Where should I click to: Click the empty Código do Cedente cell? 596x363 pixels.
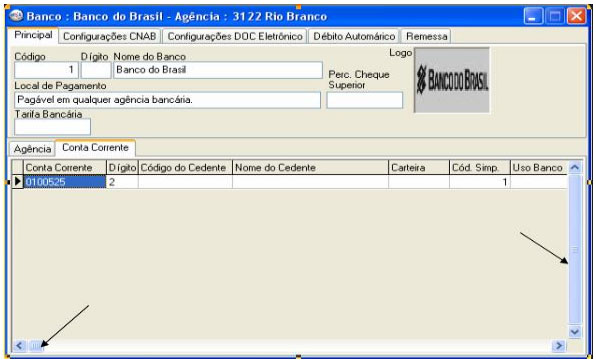(185, 182)
